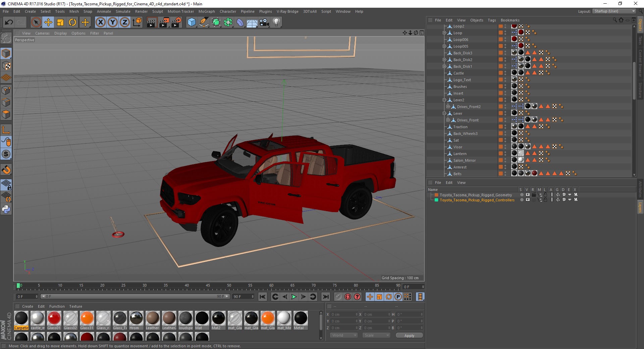The image size is (644, 349).
Task: Select the Live Selection tool
Action: 36,22
